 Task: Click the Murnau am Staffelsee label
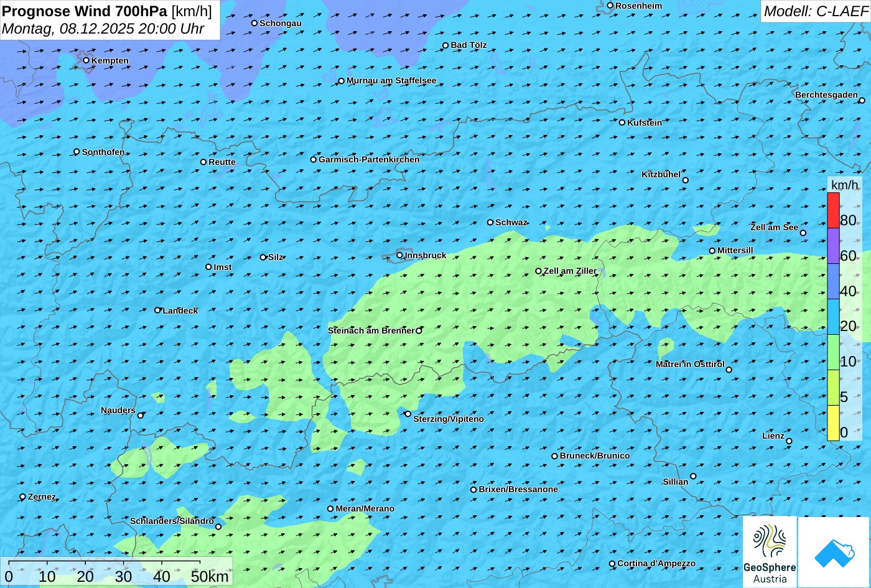(391, 80)
